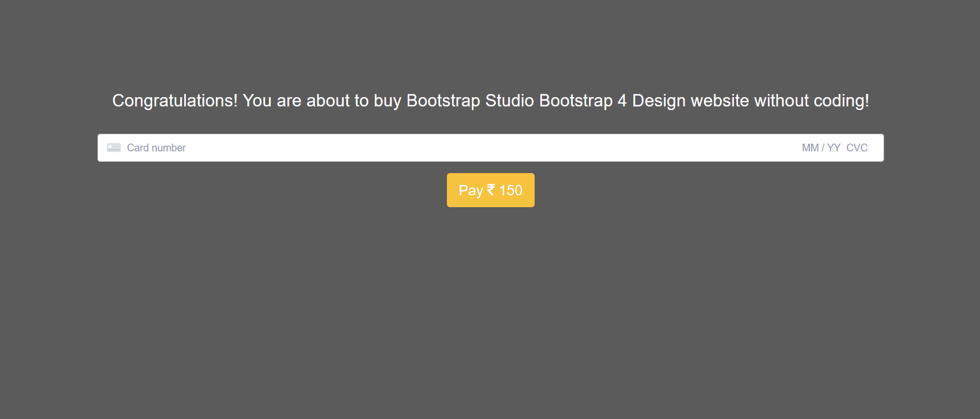Click 'Design website' text in the heading

tap(690, 101)
